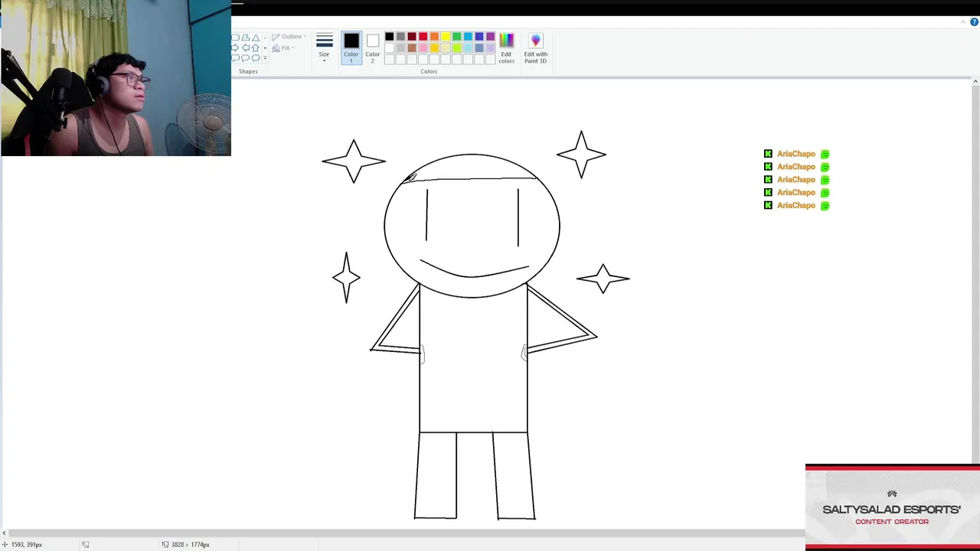Pick the blue-gray color swatch

tap(479, 48)
